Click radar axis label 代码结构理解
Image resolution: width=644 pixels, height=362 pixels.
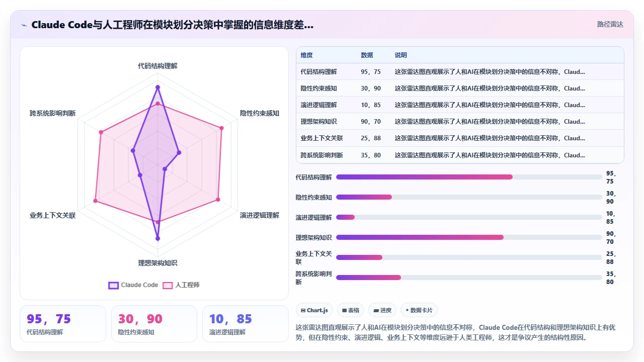(x=157, y=66)
